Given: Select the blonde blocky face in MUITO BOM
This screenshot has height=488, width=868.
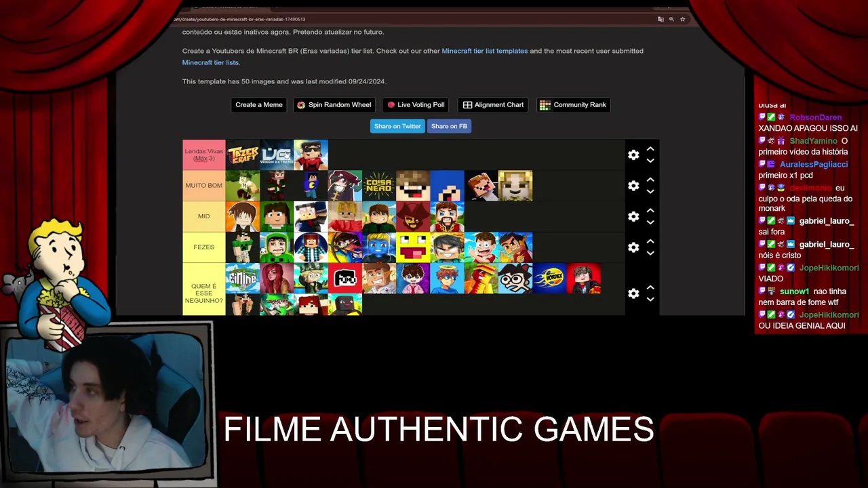Looking at the screenshot, I should click(515, 186).
